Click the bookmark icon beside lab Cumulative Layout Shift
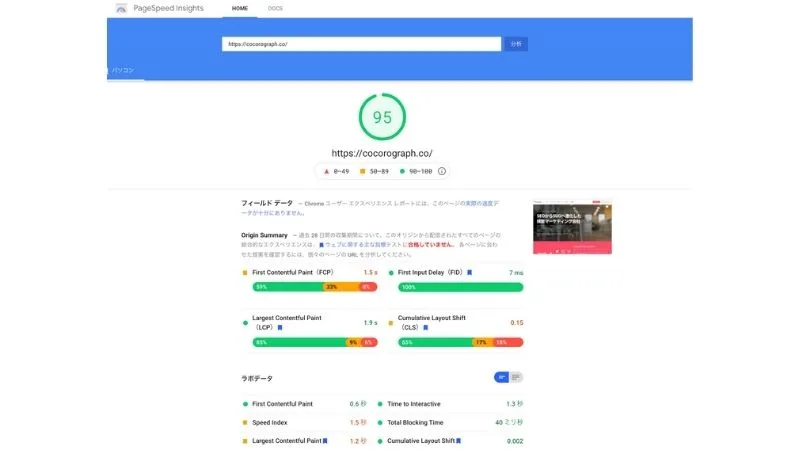The width and height of the screenshot is (800, 450). click(458, 441)
